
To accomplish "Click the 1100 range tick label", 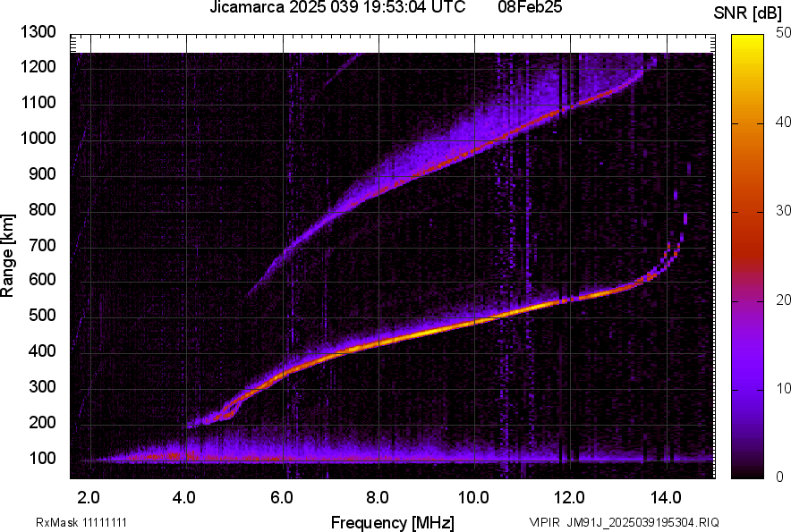I will coord(38,102).
